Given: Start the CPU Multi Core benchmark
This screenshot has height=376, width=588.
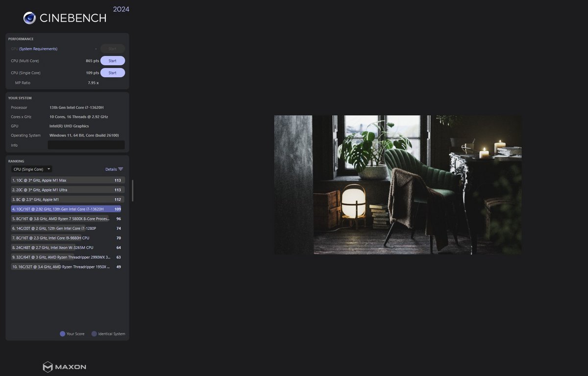Looking at the screenshot, I should [112, 61].
